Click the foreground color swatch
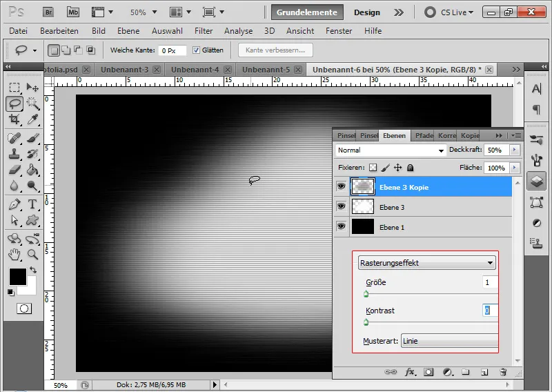Viewport: 552px width, 392px height. pyautogui.click(x=18, y=277)
